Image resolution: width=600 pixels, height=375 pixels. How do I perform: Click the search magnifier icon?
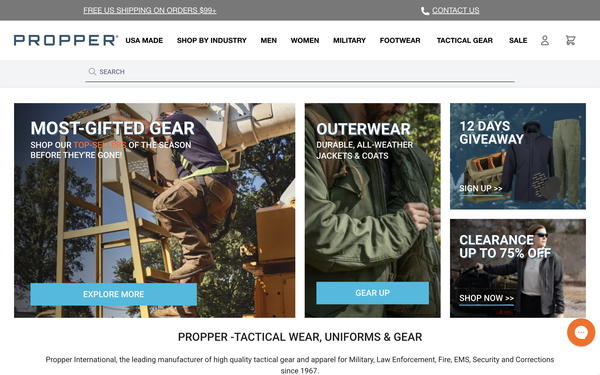click(x=92, y=72)
